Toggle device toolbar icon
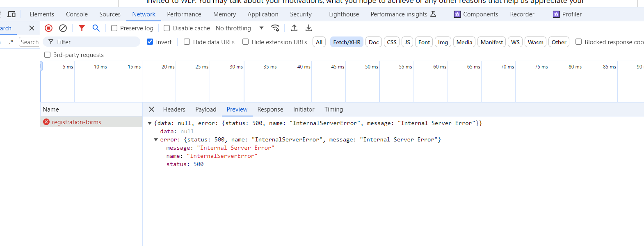This screenshot has width=644, height=246. point(11,14)
